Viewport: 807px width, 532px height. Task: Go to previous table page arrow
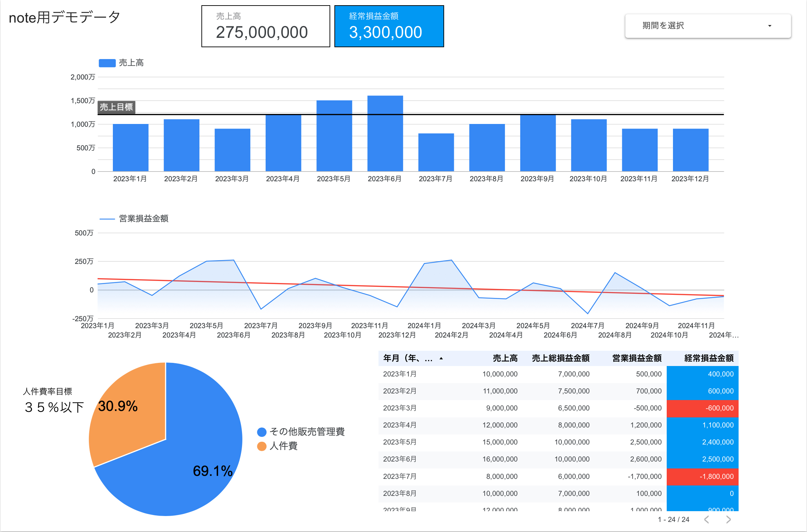click(x=706, y=519)
